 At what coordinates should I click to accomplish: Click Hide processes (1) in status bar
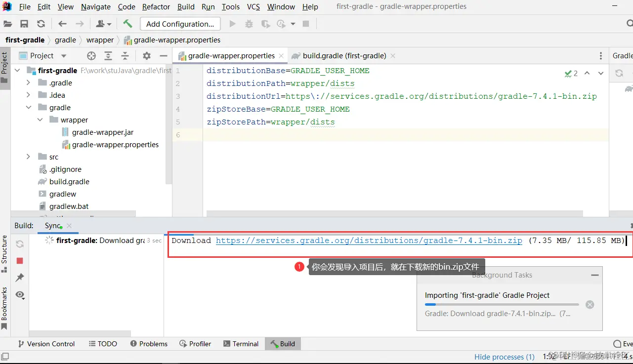point(505,357)
